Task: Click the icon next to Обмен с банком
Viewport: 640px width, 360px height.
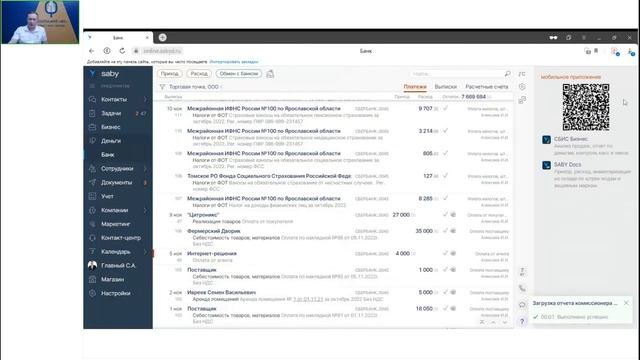Action: tap(270, 73)
